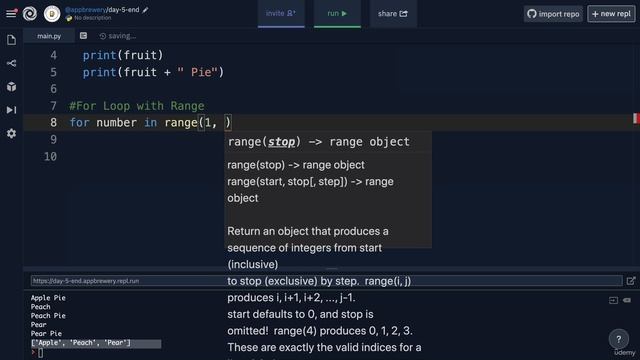Screen dimensions: 640x360
Task: Click 'Apple Pie' console output line
Action: (48, 298)
